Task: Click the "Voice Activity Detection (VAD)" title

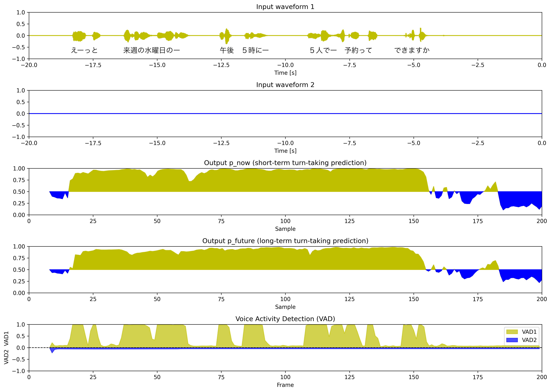Action: coord(285,319)
